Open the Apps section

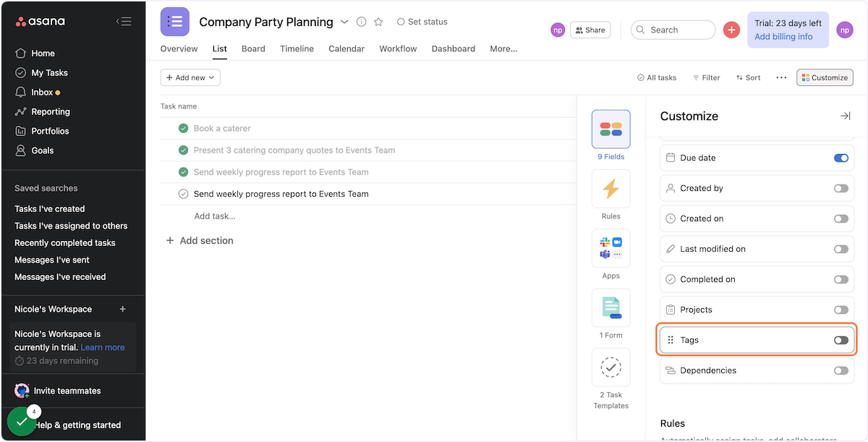610,255
